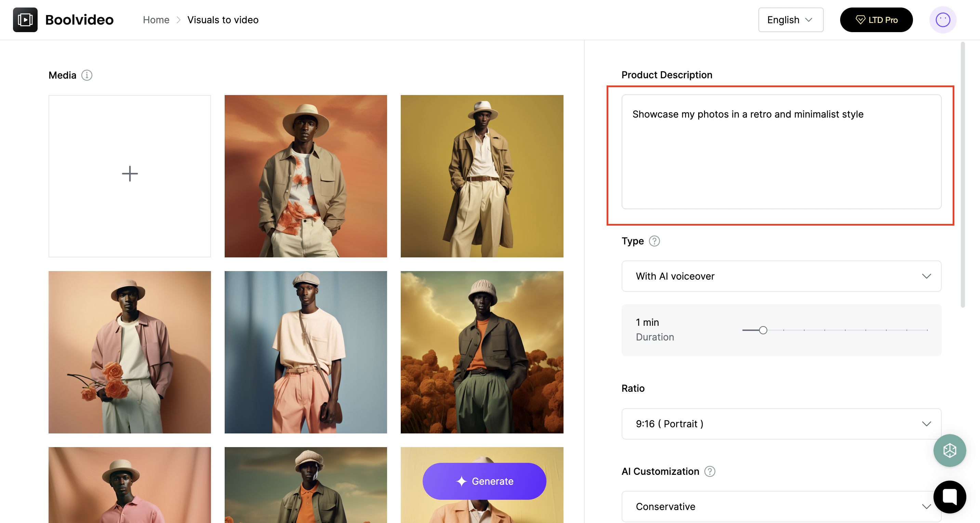The height and width of the screenshot is (523, 980).
Task: Open the Conservative AI customization dropdown
Action: 781,507
